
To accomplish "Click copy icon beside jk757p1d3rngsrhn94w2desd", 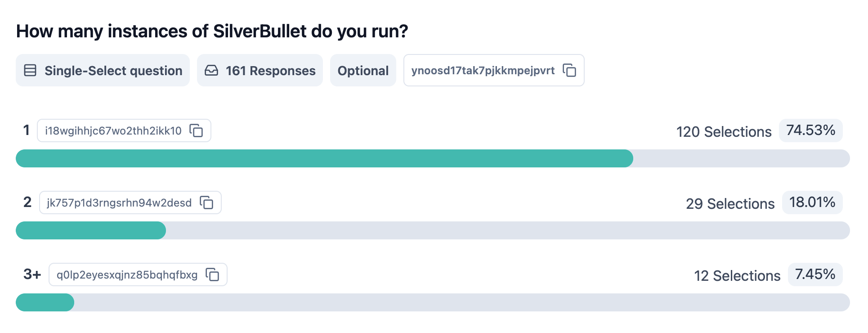I will click(206, 202).
